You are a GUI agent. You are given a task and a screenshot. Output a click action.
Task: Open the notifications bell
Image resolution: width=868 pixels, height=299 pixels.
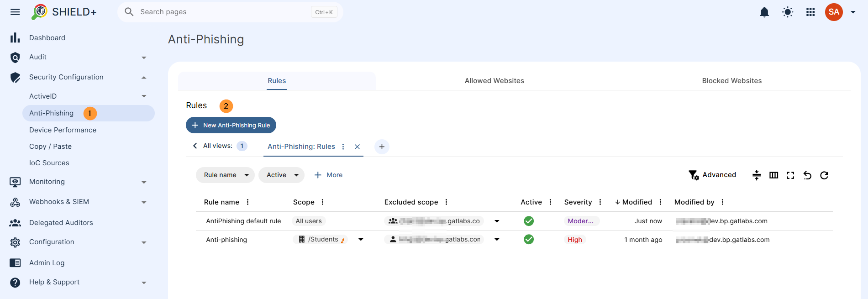tap(764, 12)
